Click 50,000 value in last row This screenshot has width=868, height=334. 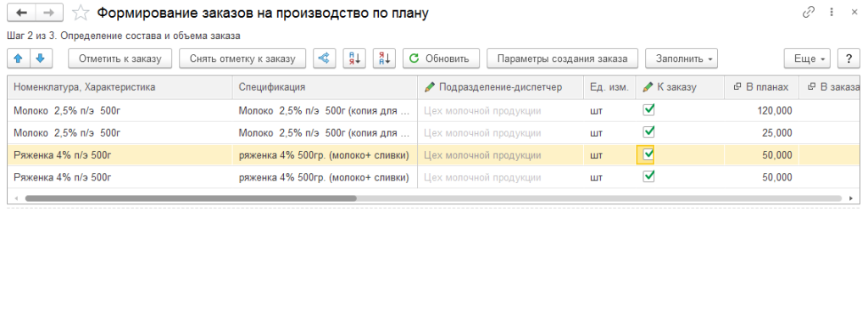click(x=777, y=177)
